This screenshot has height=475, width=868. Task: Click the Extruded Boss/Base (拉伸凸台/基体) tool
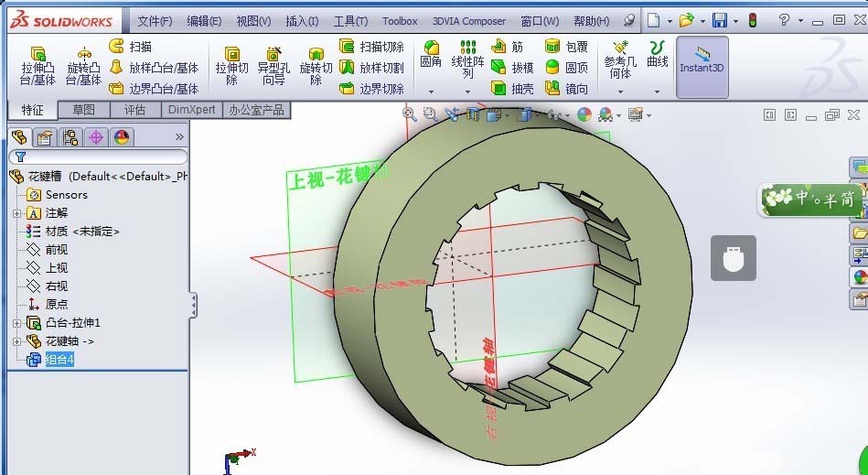coord(38,66)
